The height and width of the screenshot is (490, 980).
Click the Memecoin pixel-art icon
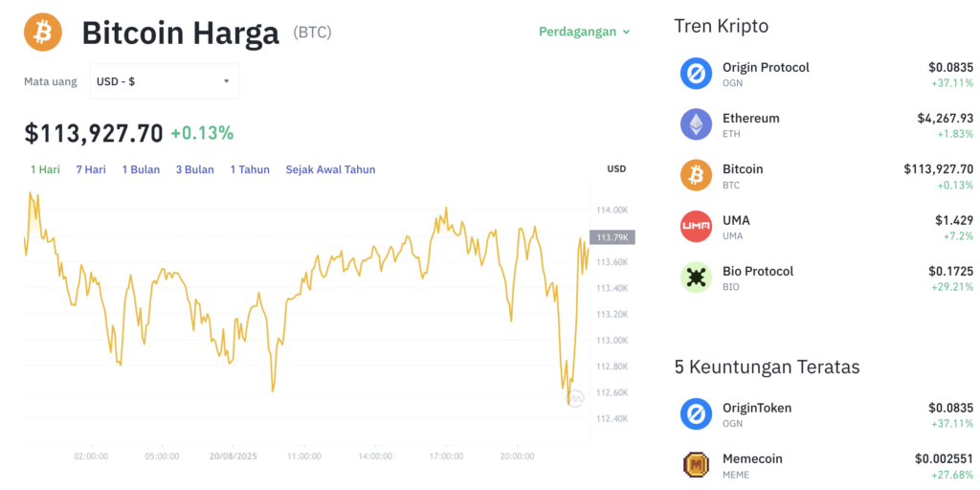tap(696, 465)
